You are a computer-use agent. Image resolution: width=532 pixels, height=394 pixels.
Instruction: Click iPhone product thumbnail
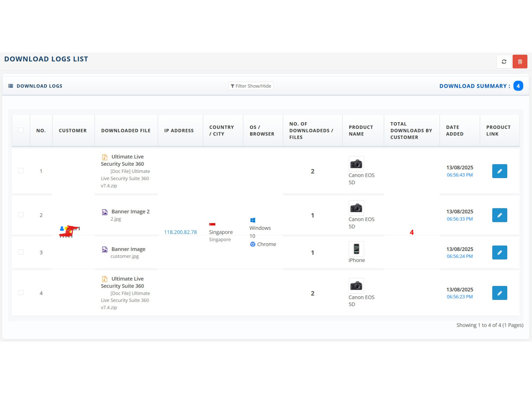[x=356, y=249]
